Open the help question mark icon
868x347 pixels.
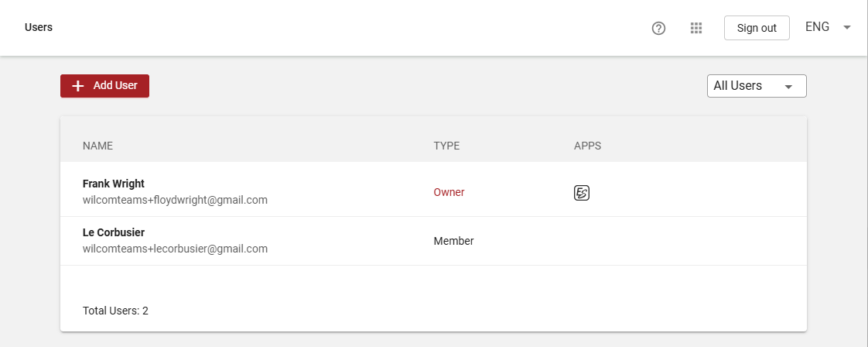[658, 28]
